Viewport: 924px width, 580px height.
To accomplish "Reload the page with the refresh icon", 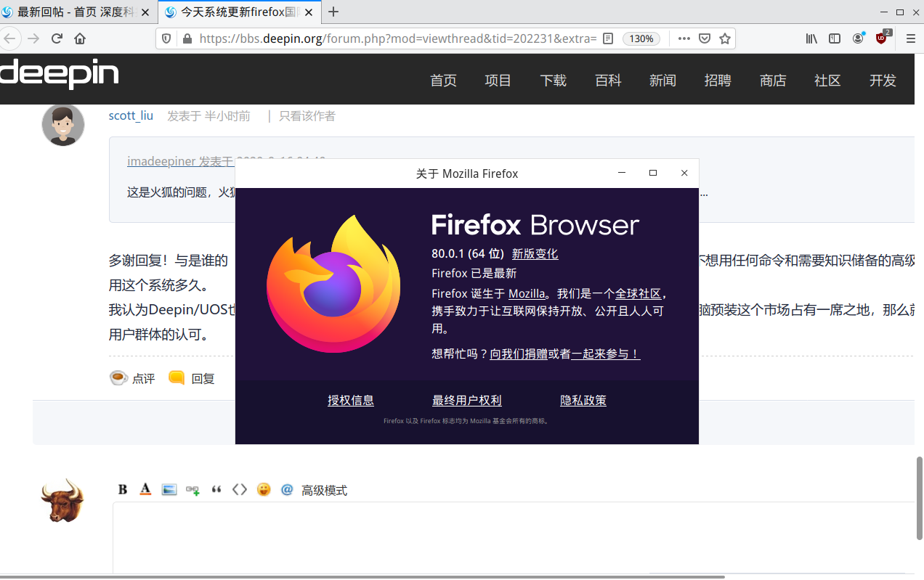I will 57,38.
